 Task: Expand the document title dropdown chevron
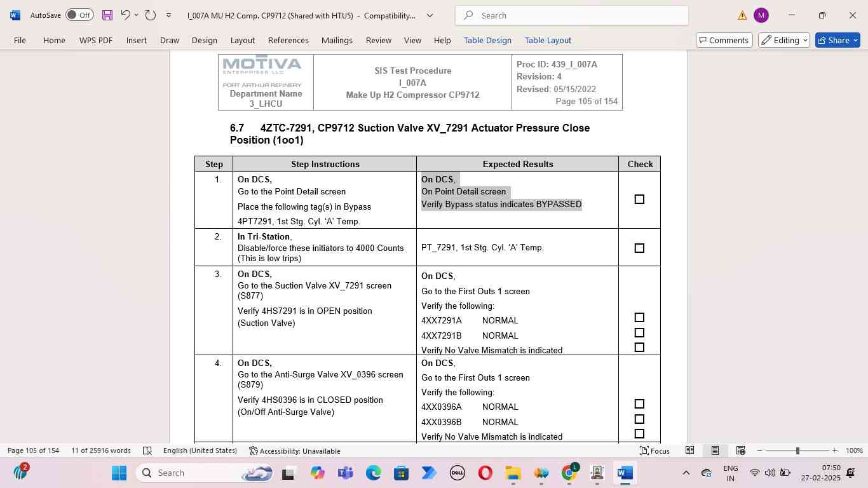[430, 15]
